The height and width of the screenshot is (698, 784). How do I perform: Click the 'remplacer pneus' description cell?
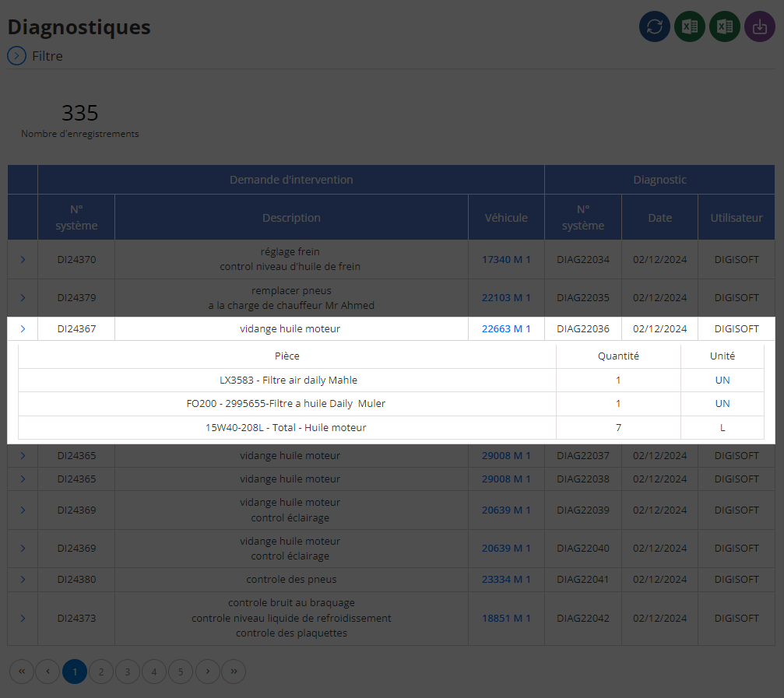coord(291,298)
